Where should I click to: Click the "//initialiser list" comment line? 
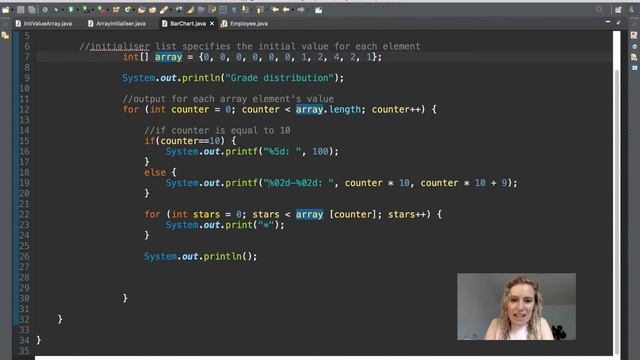(250, 47)
